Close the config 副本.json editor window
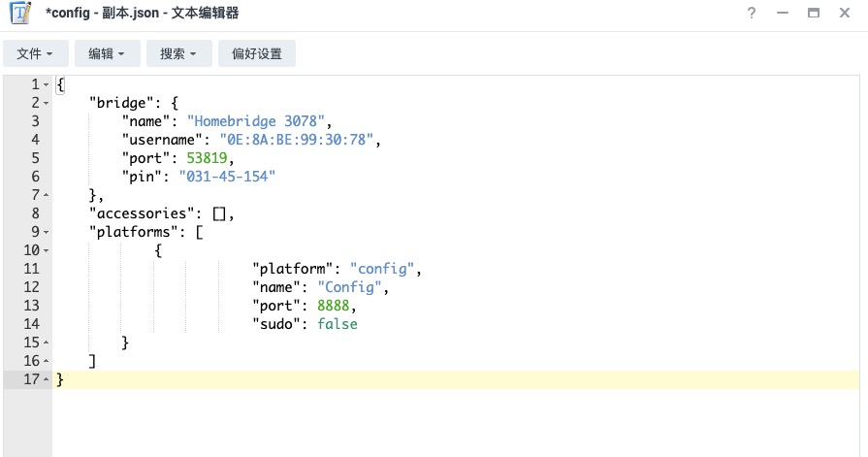Screen dimensions: 868x457 [845, 14]
